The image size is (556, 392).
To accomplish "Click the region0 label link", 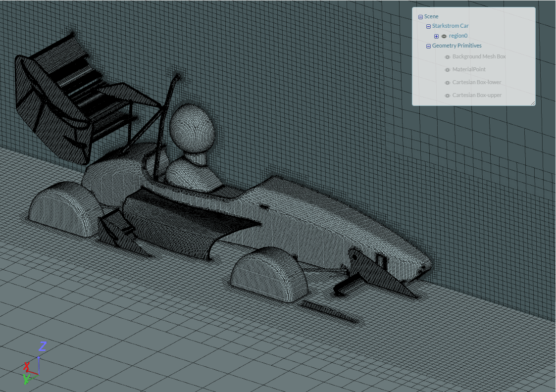I will pos(458,36).
